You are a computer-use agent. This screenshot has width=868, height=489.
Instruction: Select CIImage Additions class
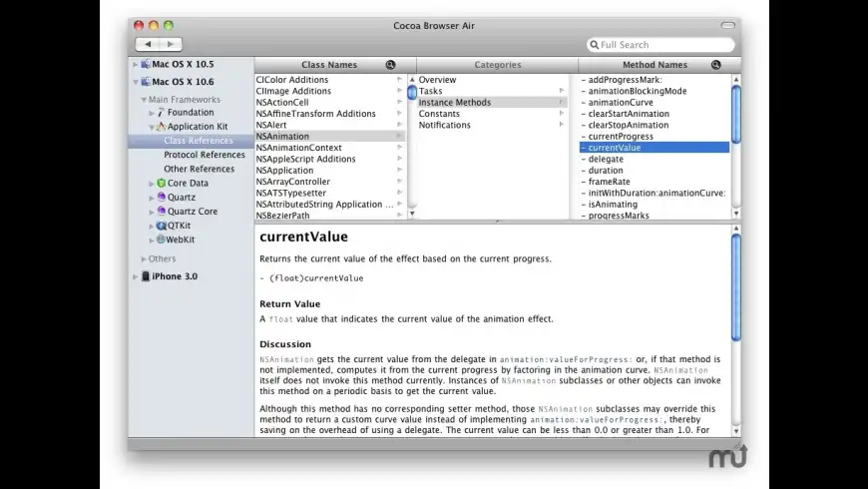[x=293, y=91]
